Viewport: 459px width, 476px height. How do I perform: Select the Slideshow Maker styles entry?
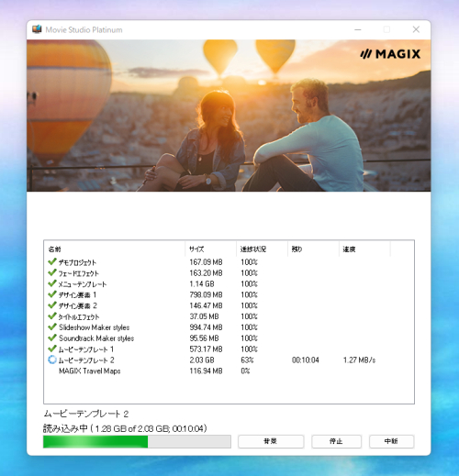click(95, 327)
